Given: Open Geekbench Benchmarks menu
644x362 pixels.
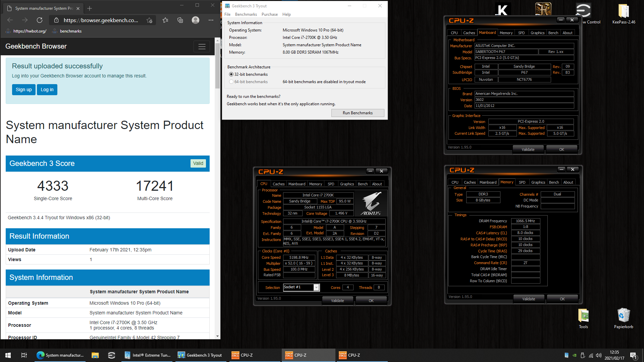Looking at the screenshot, I should click(246, 14).
